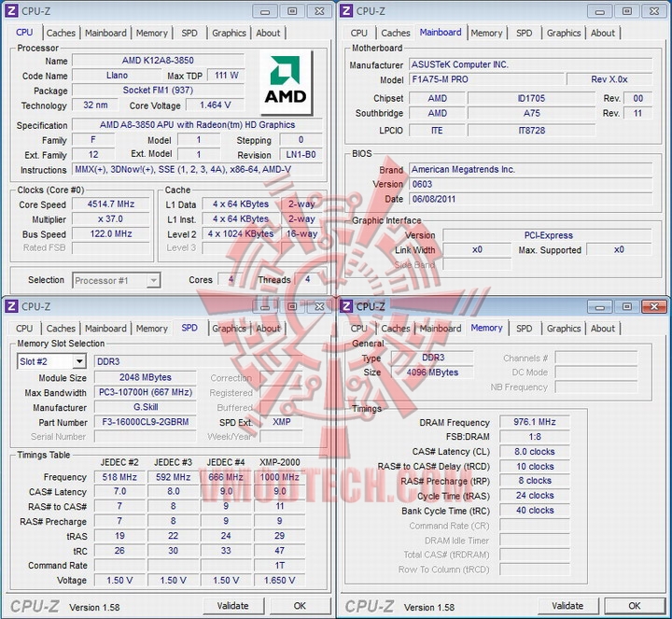This screenshot has width=672, height=619.
Task: Click the XMP-2000 voltage 1.650 V
Action: coord(279,580)
